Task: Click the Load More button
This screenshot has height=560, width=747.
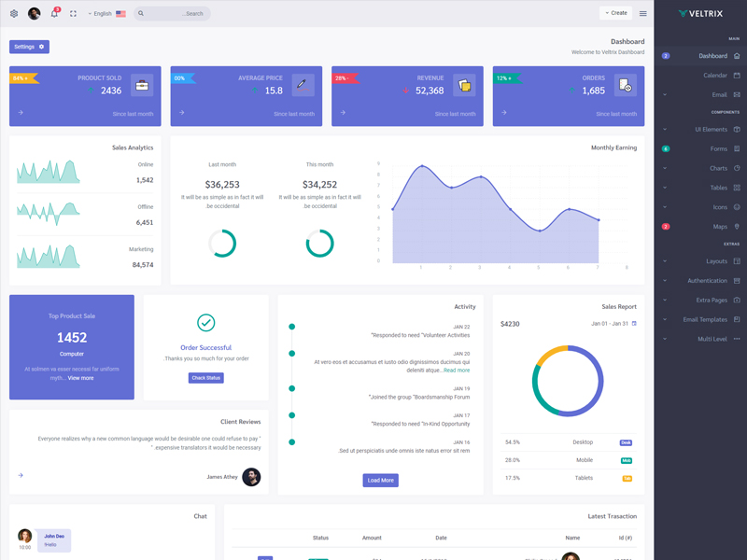Action: tap(380, 480)
